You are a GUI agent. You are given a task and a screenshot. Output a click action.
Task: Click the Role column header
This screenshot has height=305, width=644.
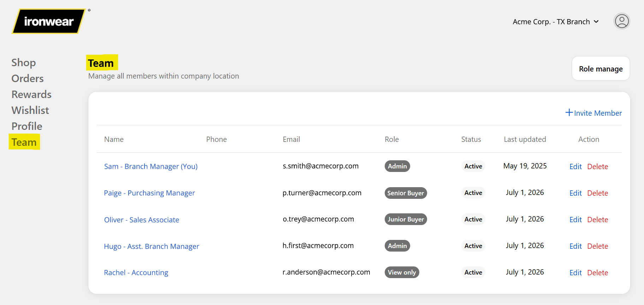(392, 139)
